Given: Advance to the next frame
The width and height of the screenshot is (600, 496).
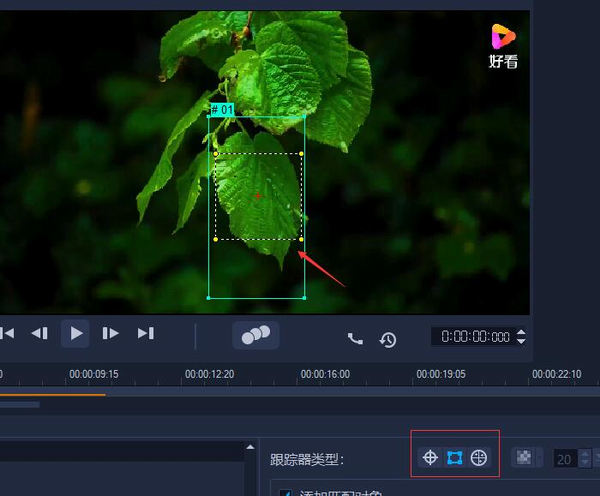Looking at the screenshot, I should pyautogui.click(x=111, y=333).
